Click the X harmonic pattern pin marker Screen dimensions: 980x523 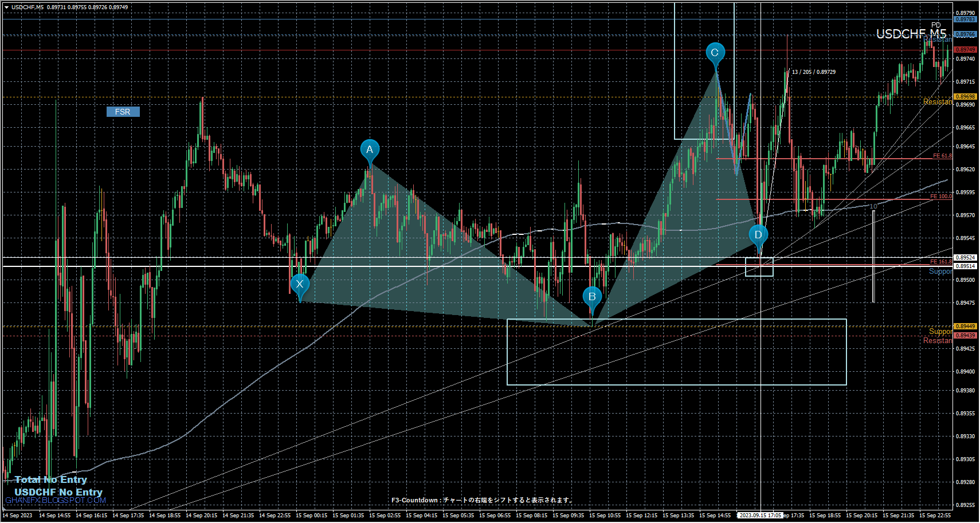[300, 284]
